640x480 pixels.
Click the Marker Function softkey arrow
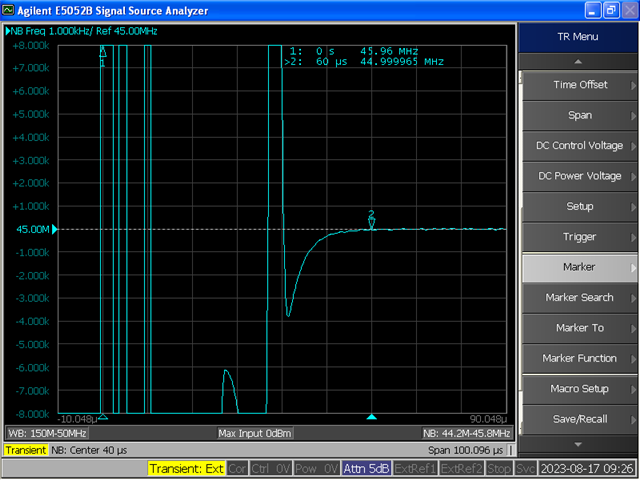coord(633,359)
